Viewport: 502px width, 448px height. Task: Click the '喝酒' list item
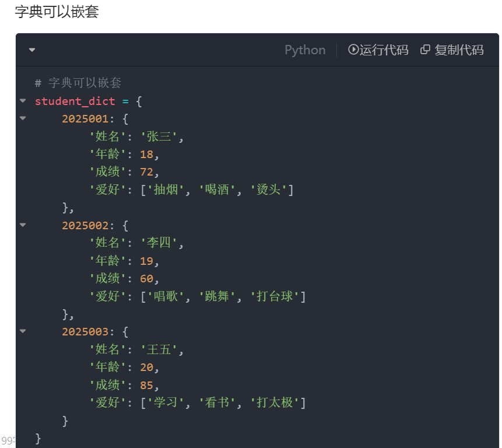[x=217, y=190]
